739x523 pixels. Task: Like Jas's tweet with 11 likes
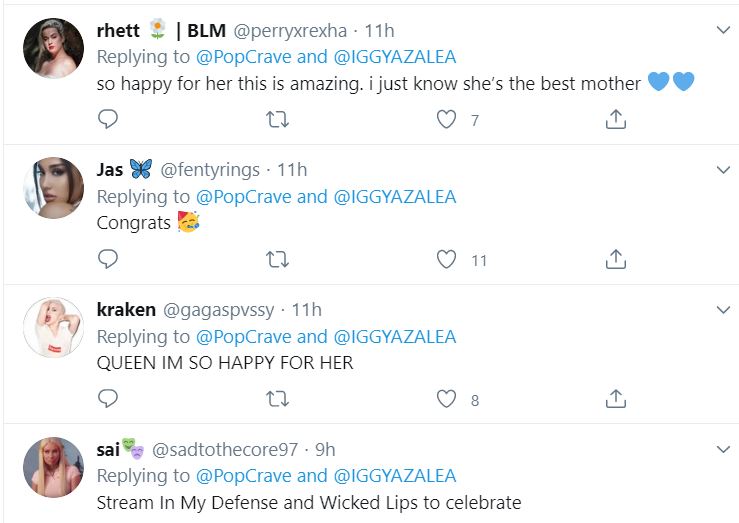(447, 260)
